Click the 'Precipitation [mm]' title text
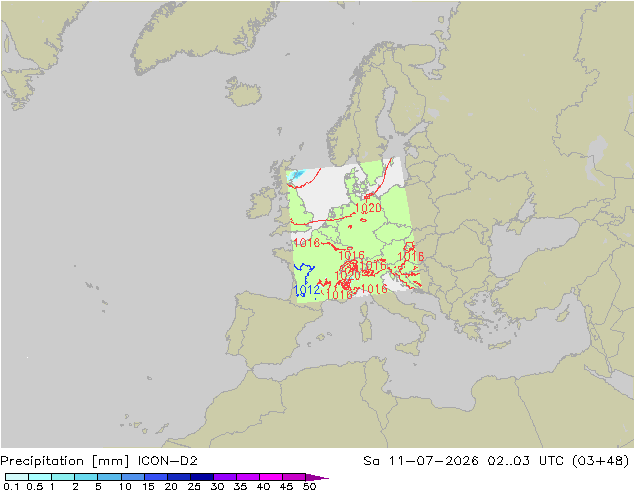The height and width of the screenshot is (490, 634). (65, 461)
